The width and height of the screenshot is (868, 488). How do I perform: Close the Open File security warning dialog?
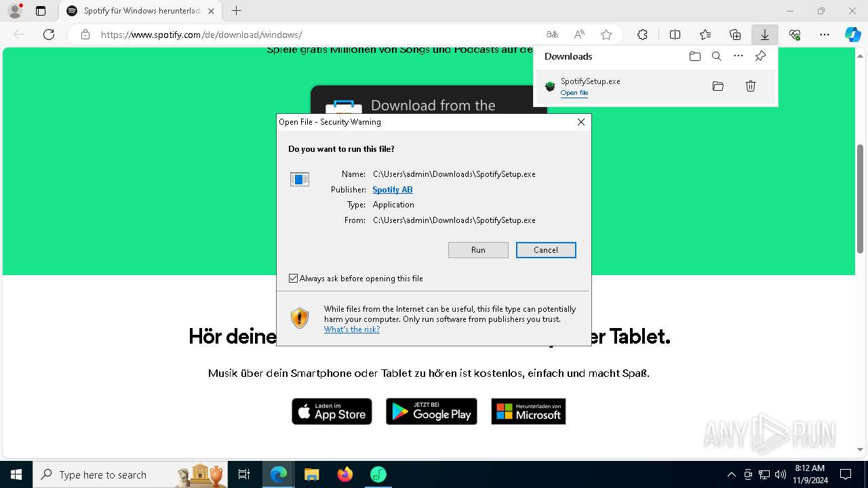click(x=581, y=122)
